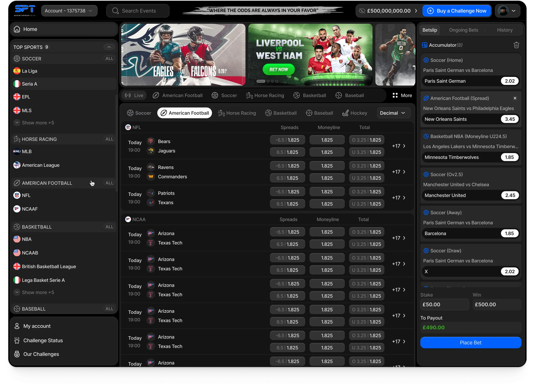
Task: Click BET NOW on the Liverpool banner
Action: tap(278, 70)
